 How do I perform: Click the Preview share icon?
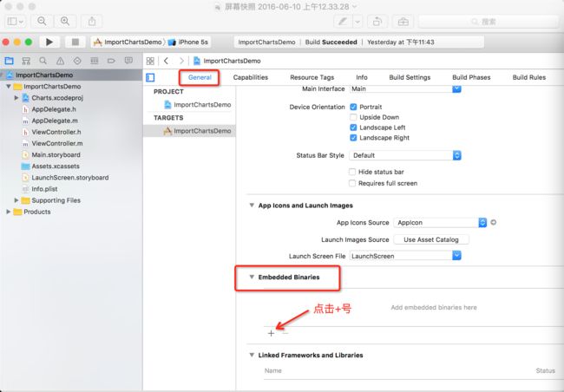click(x=92, y=22)
